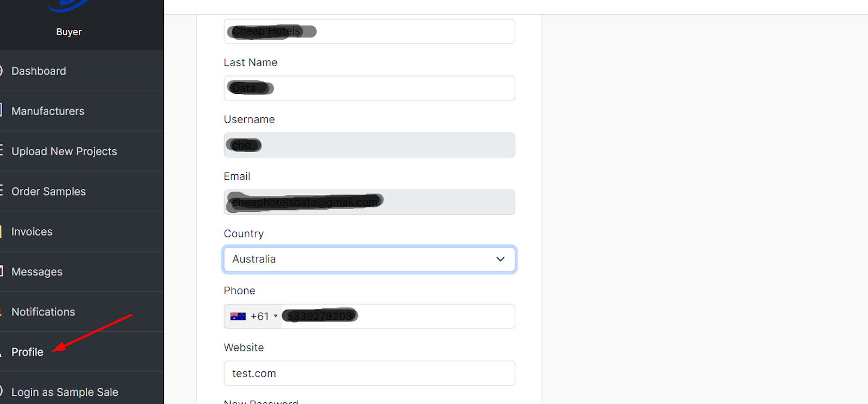Focus the Phone number text box

(x=434, y=317)
